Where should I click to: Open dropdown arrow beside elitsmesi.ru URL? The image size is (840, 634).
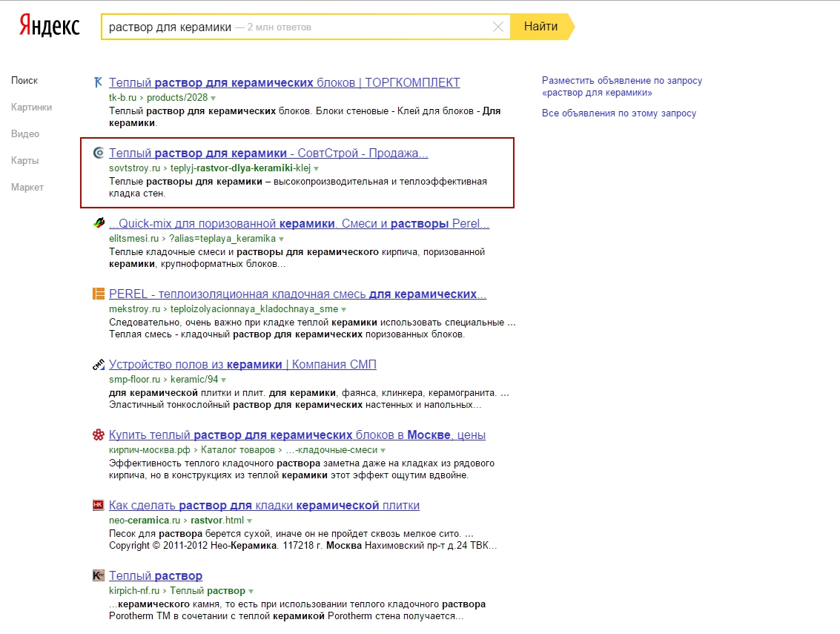coord(281,239)
